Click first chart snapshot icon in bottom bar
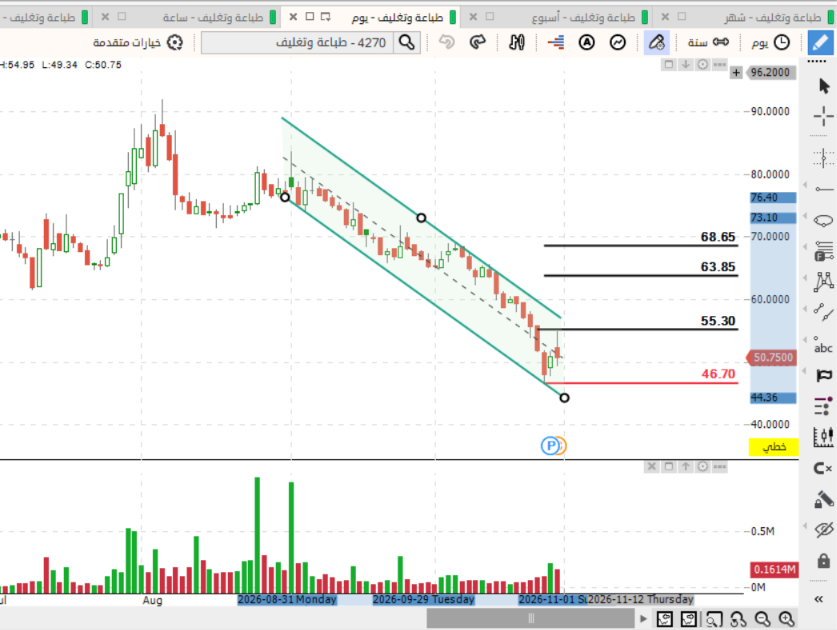 665,619
